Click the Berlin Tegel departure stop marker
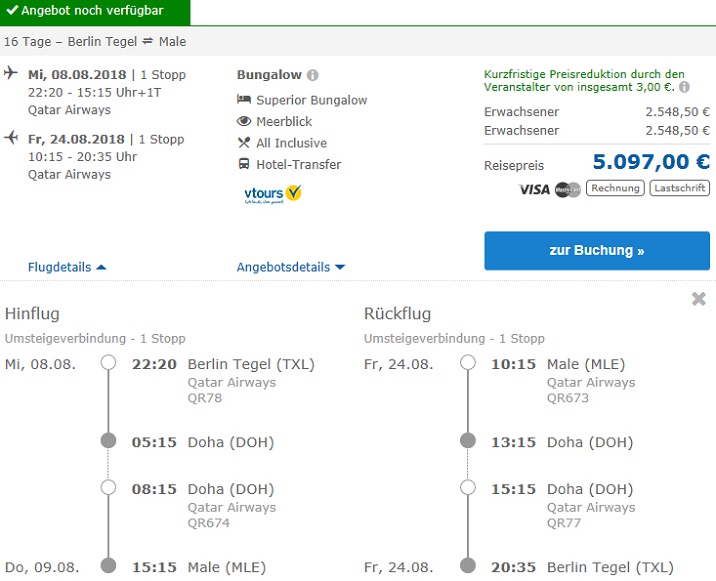Screen dimensions: 716x581 [x=108, y=364]
